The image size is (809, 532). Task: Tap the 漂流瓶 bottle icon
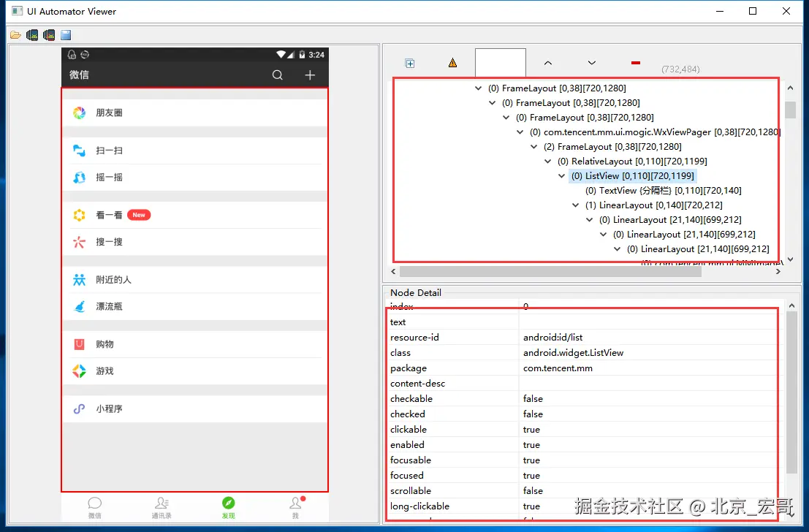coord(79,306)
